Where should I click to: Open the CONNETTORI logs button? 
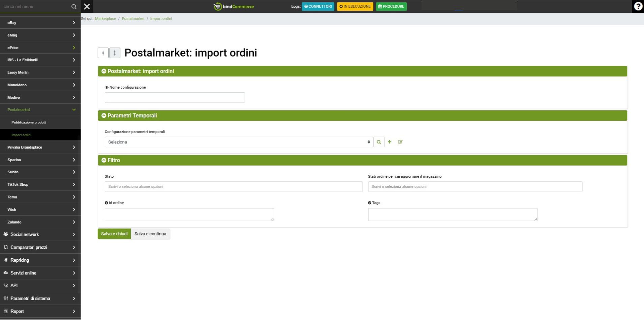[318, 6]
